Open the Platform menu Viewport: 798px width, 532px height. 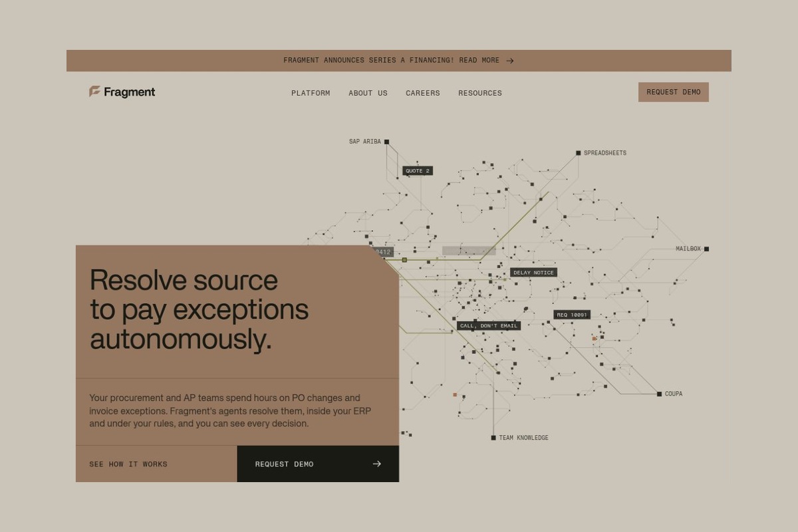[x=311, y=93]
